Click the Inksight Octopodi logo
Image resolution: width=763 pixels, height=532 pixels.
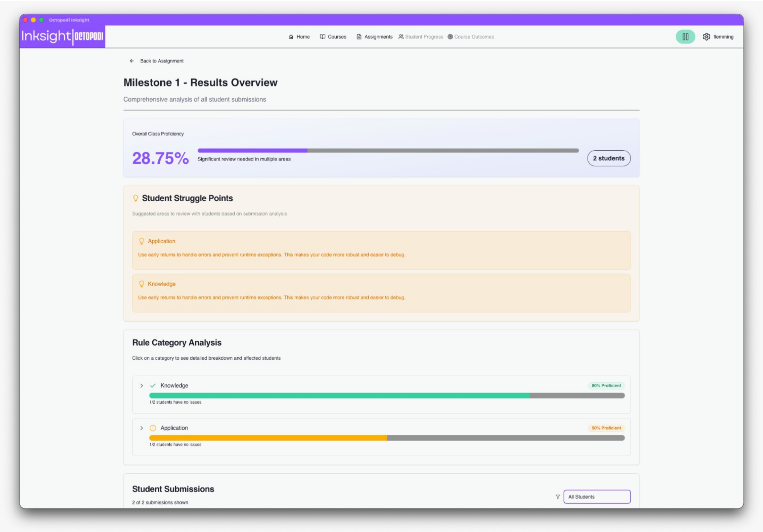pyautogui.click(x=63, y=36)
